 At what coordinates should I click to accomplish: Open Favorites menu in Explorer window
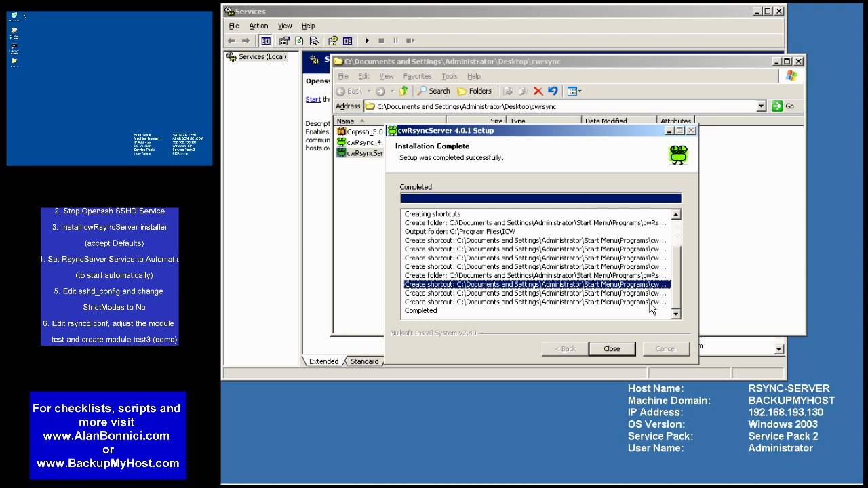coord(417,76)
